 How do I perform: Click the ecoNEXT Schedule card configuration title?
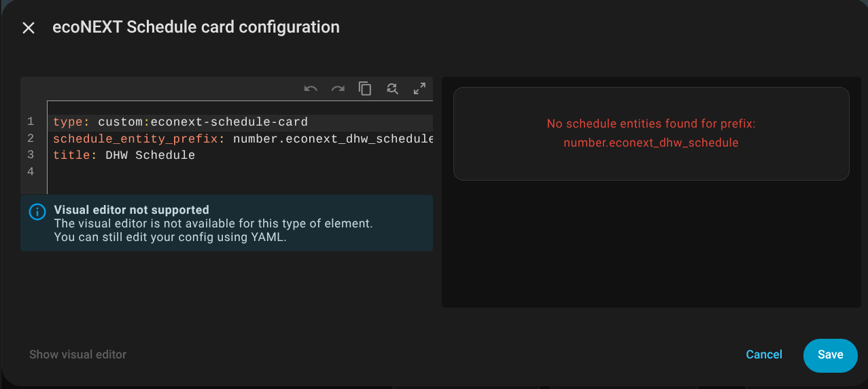(196, 28)
